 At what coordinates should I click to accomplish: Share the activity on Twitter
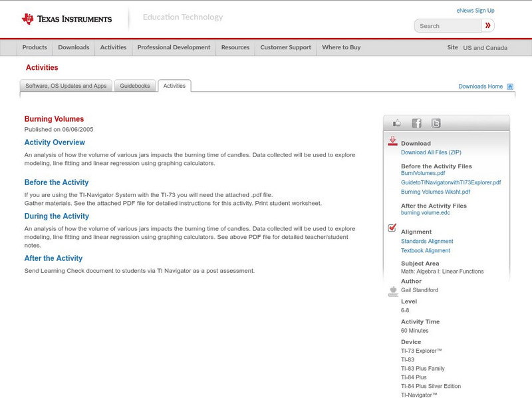point(436,123)
